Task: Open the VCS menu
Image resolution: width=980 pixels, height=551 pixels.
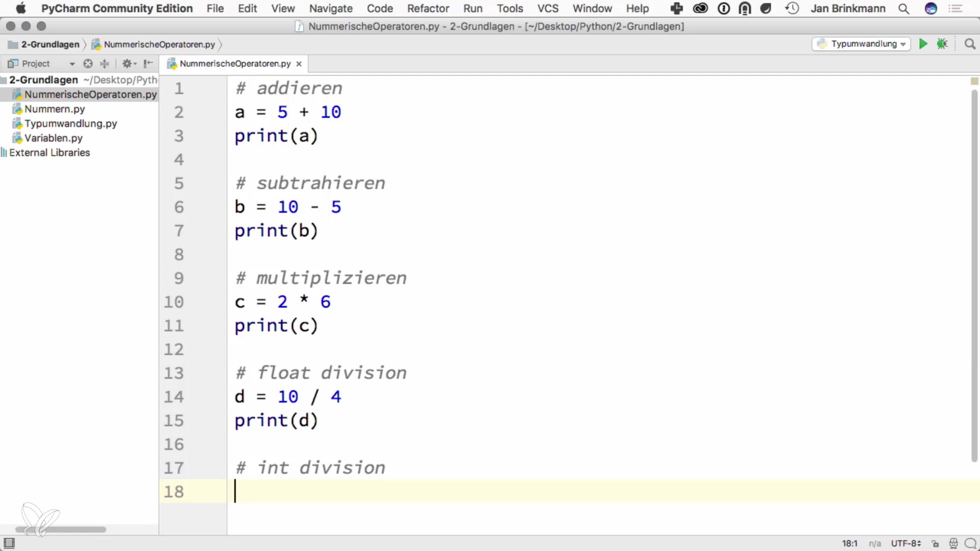Action: coord(548,9)
